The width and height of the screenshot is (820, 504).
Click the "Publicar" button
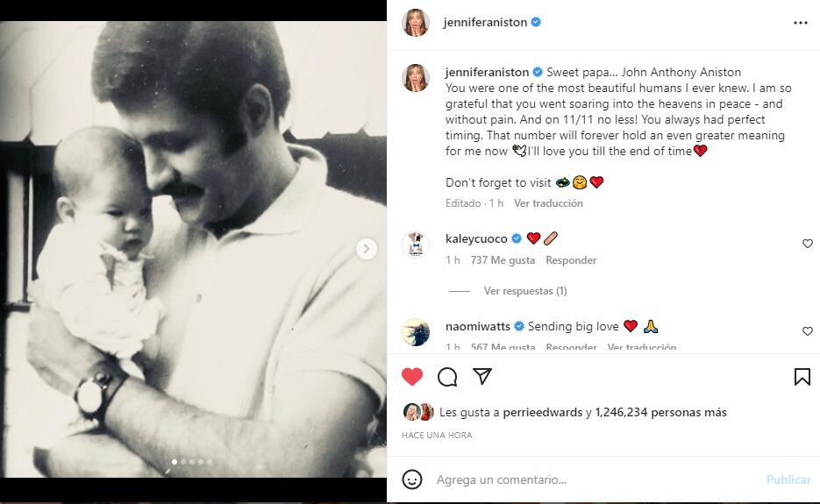click(788, 479)
